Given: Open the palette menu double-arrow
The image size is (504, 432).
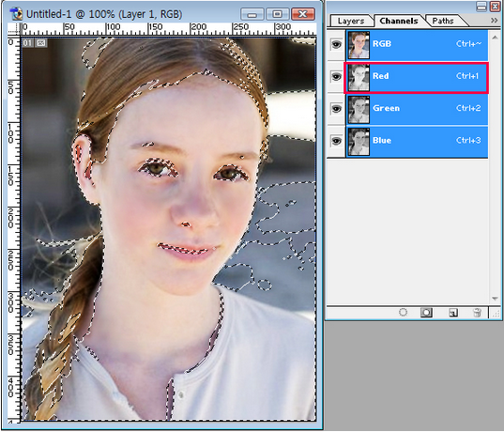Looking at the screenshot, I should [x=494, y=21].
